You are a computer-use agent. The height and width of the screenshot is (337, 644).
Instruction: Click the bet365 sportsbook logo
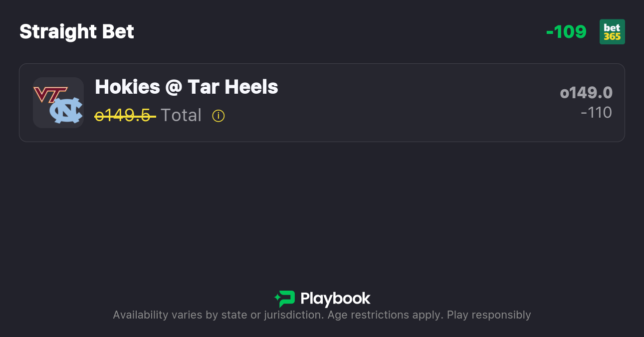612,32
